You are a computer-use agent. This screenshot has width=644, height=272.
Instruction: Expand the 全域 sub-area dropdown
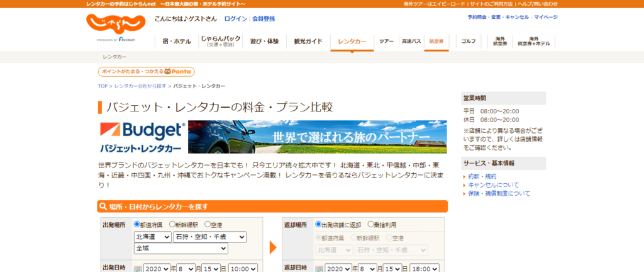(x=180, y=249)
